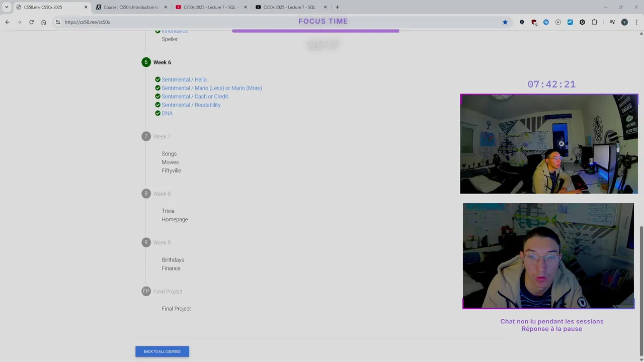Screen dimensions: 644x362
Task: Open the Chrome three-dot menu
Action: 636,22
